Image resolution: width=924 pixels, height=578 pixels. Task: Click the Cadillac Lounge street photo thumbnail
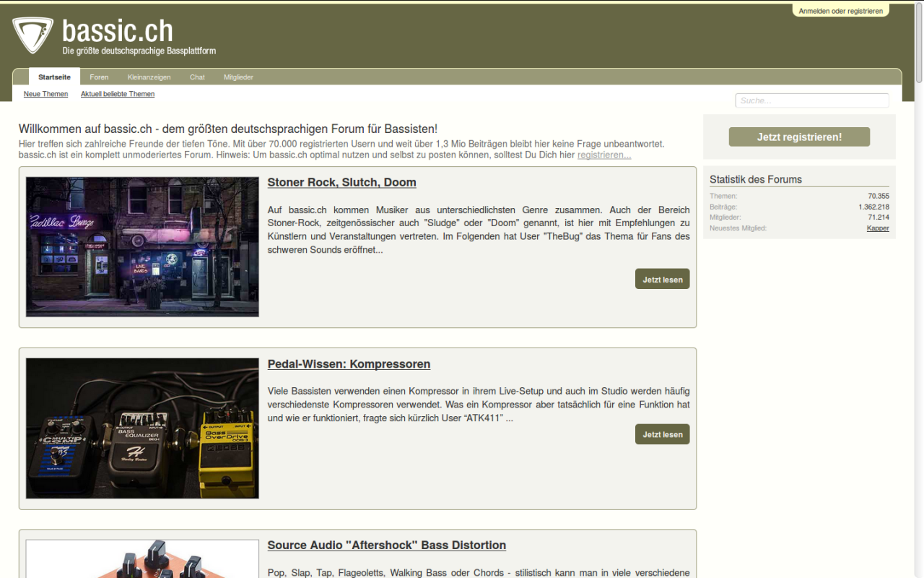pos(142,246)
